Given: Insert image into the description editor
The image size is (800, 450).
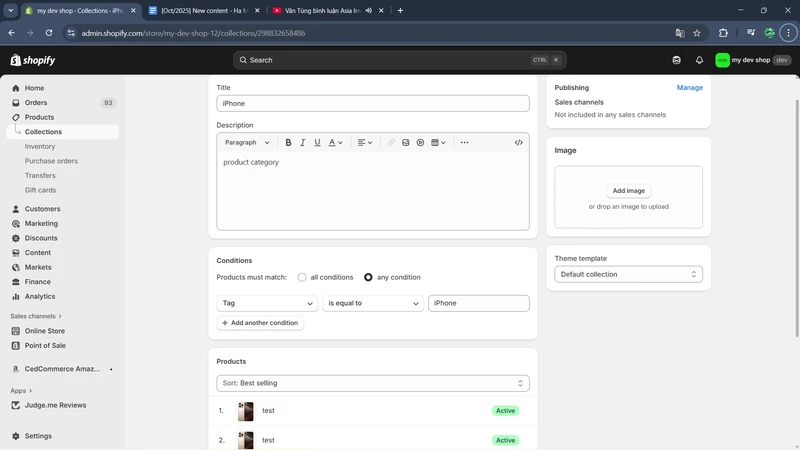Looking at the screenshot, I should coord(406,143).
